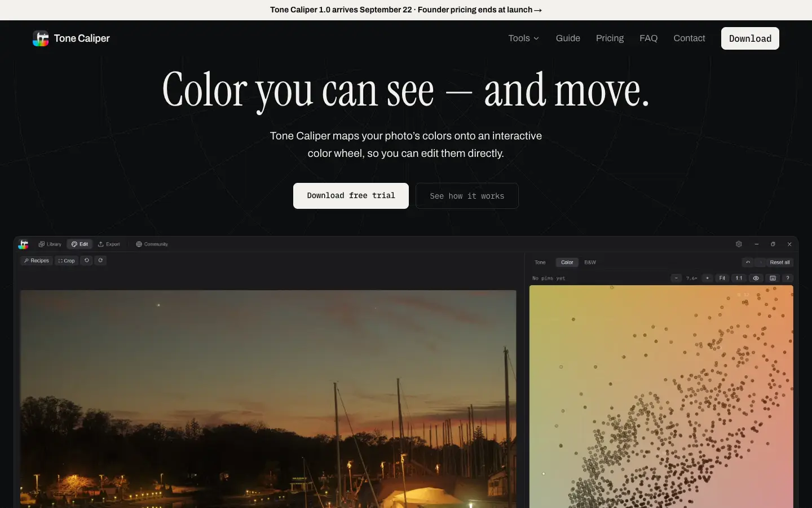
Task: Visit the Contact page
Action: (x=689, y=38)
